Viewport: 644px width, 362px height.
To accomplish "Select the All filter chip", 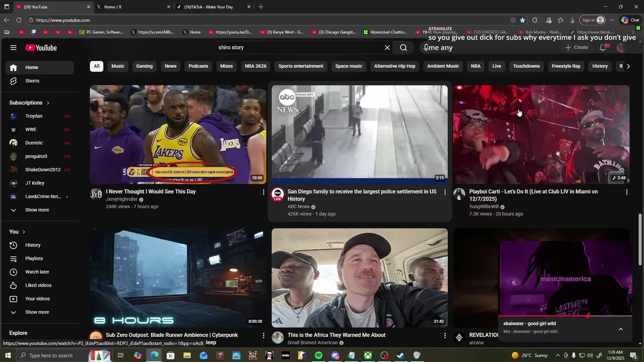I will tap(97, 66).
